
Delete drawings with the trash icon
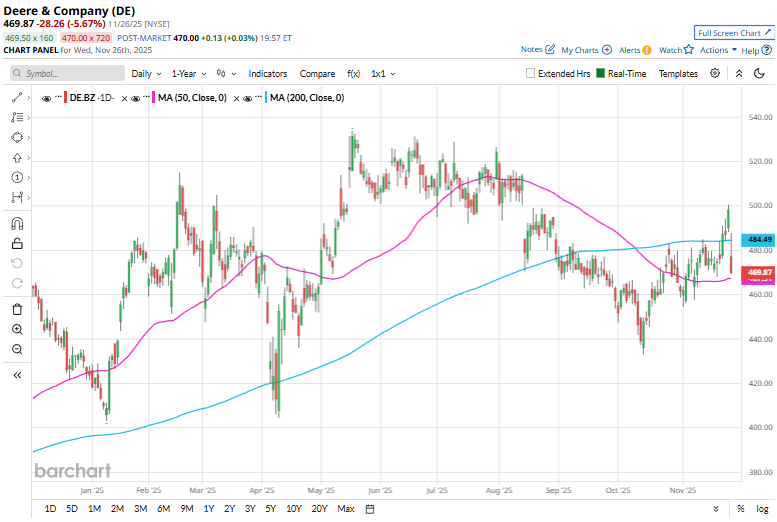pos(17,309)
